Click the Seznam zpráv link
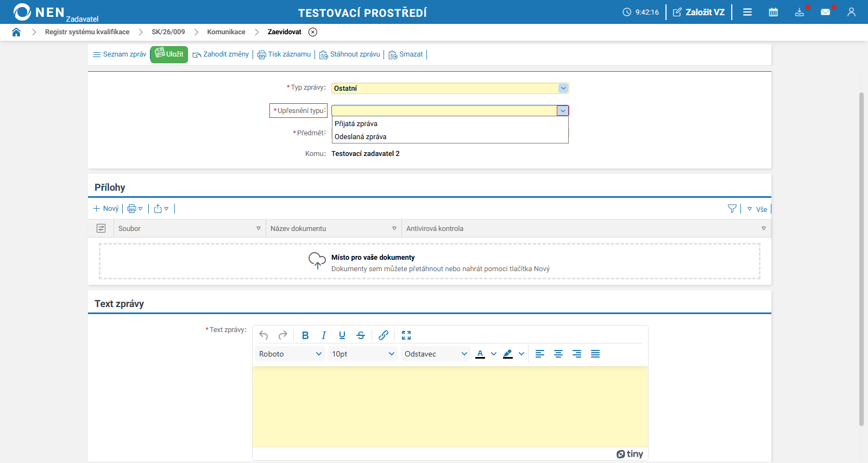The image size is (868, 463). tap(119, 54)
